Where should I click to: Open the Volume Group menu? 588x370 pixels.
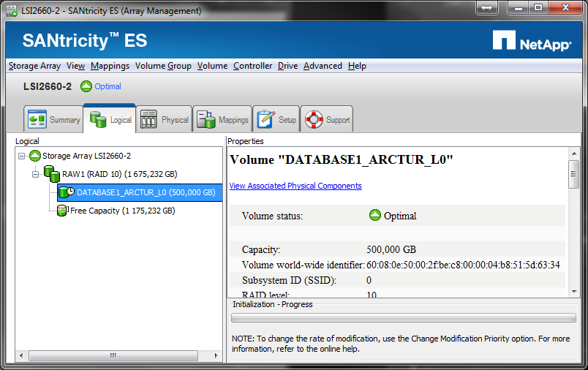(163, 66)
